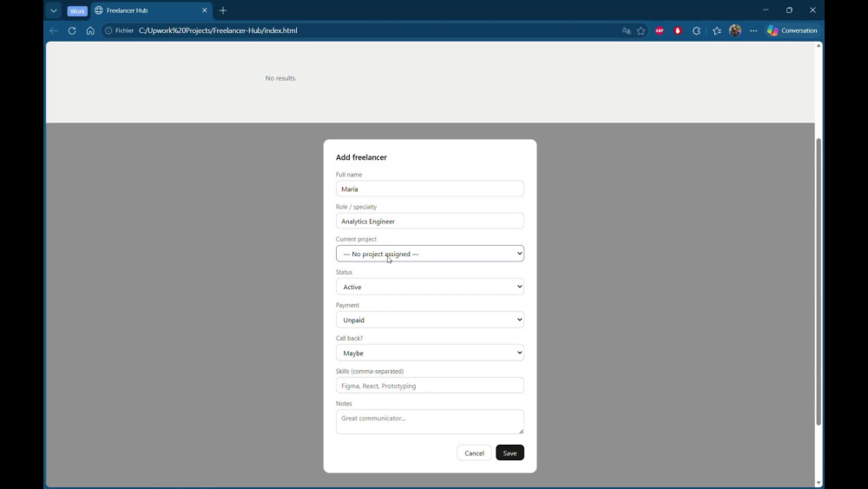
Task: Click the scrollbar up arrow
Action: [x=819, y=46]
